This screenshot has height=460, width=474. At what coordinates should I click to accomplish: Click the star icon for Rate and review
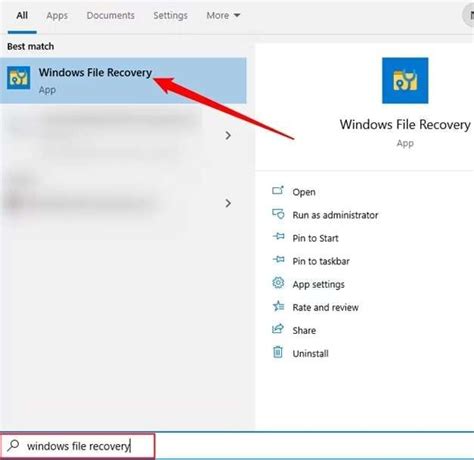pos(278,306)
